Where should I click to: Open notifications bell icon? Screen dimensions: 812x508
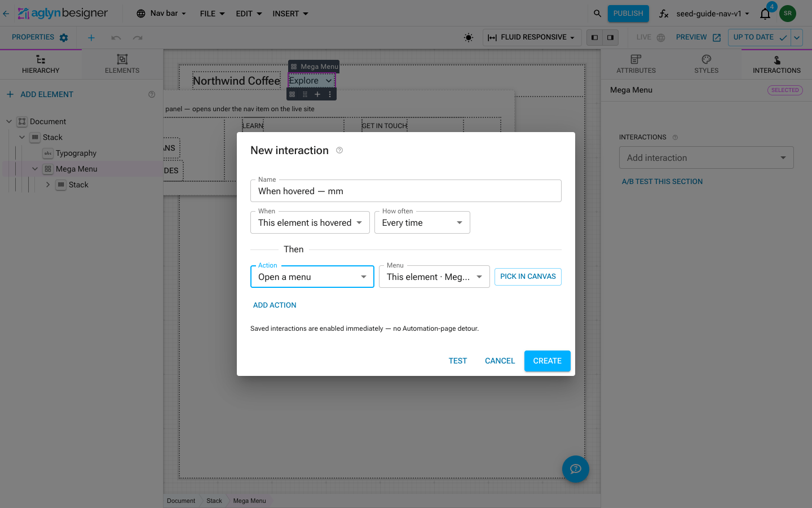click(x=765, y=14)
